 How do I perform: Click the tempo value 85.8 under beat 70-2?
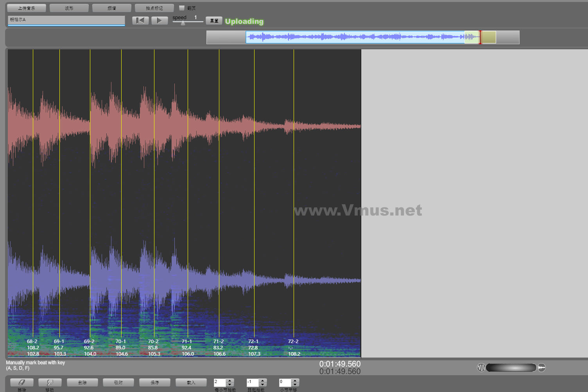[153, 347]
